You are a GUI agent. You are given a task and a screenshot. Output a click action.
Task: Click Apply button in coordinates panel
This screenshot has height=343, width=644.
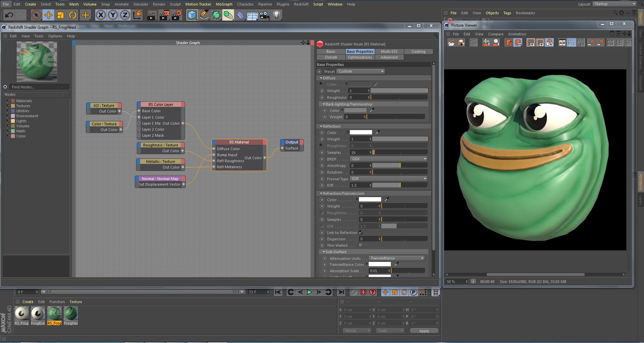click(424, 331)
